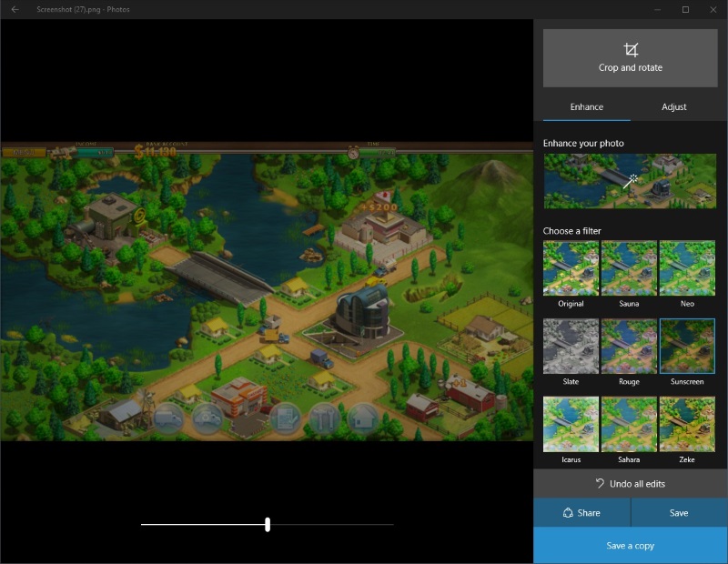Screen dimensions: 728x564
Task: Choose the Slate filter
Action: click(x=571, y=346)
